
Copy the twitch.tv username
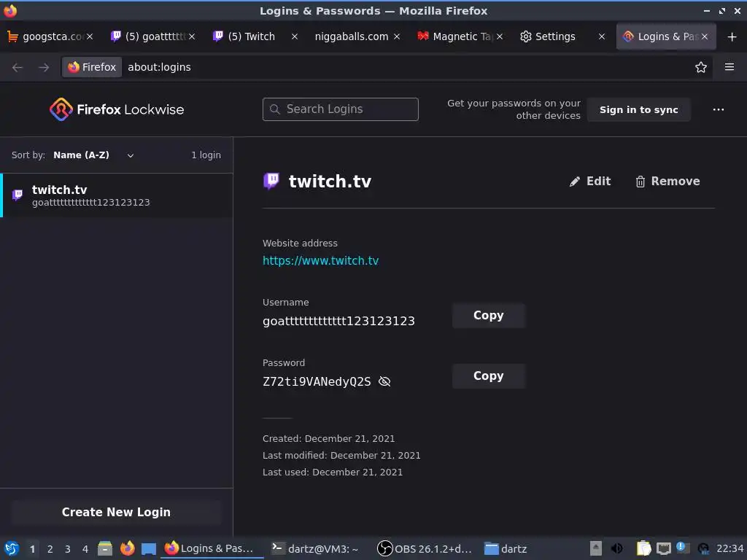coord(488,316)
